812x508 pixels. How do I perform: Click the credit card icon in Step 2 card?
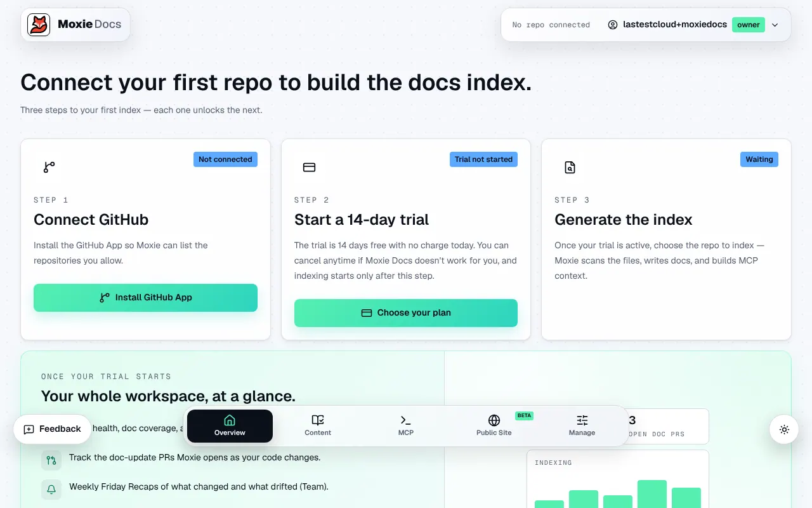point(310,168)
